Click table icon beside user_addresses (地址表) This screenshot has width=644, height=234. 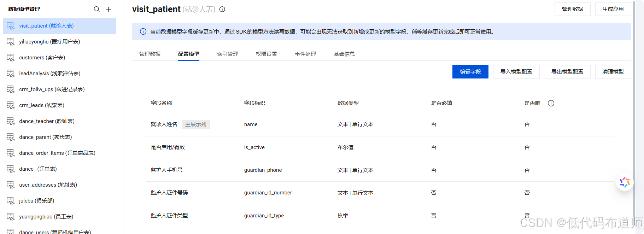(11, 185)
